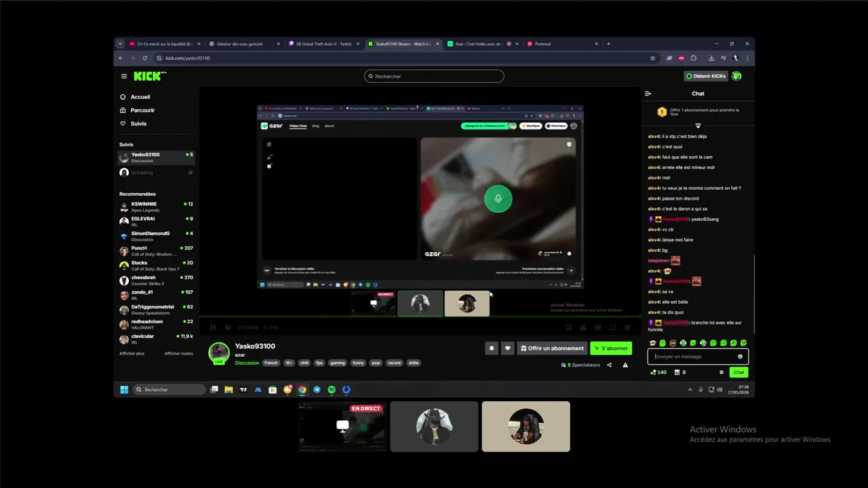
Task: Show hidden system tray icons chevron
Action: point(690,390)
